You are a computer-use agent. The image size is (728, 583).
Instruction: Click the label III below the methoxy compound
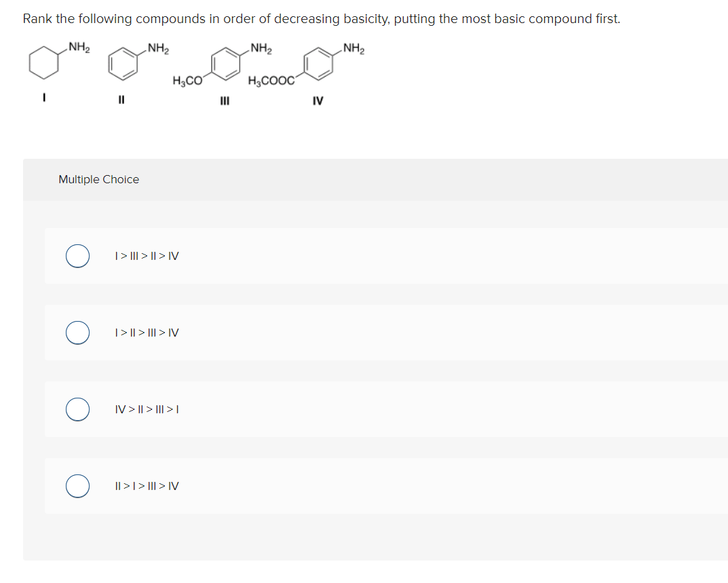click(x=224, y=100)
